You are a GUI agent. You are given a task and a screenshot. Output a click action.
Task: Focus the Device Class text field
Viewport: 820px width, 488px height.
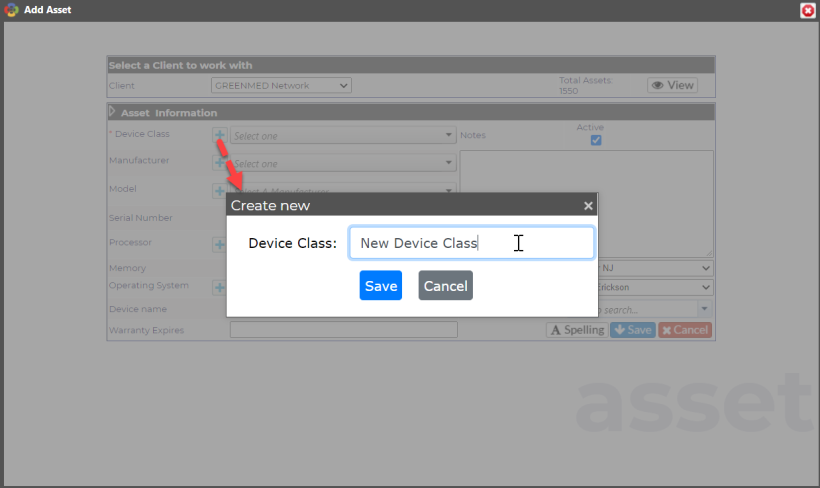tap(472, 243)
